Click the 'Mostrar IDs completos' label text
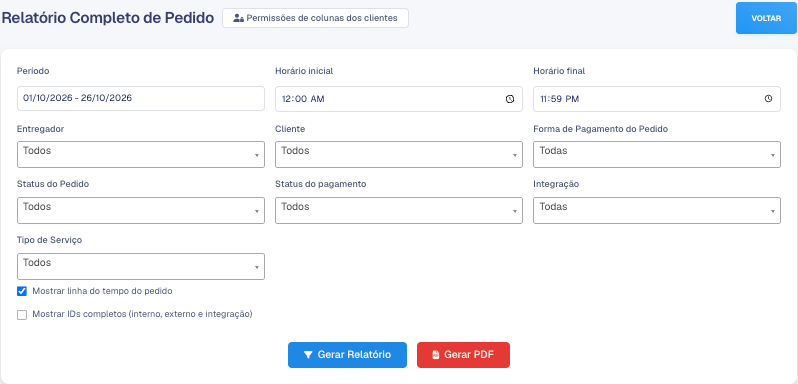Screen dimensions: 798x384 [142, 314]
